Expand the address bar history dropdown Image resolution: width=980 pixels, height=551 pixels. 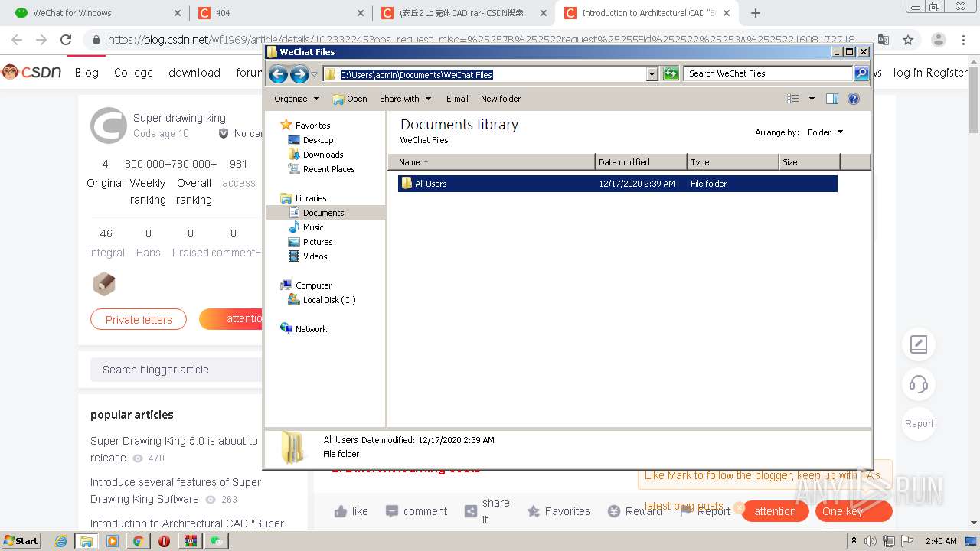coord(652,74)
